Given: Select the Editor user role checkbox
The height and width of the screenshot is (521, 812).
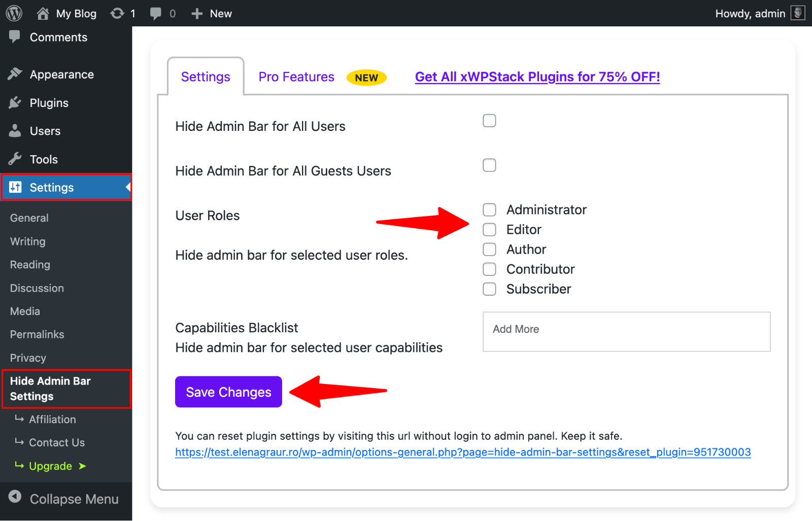Looking at the screenshot, I should 489,229.
